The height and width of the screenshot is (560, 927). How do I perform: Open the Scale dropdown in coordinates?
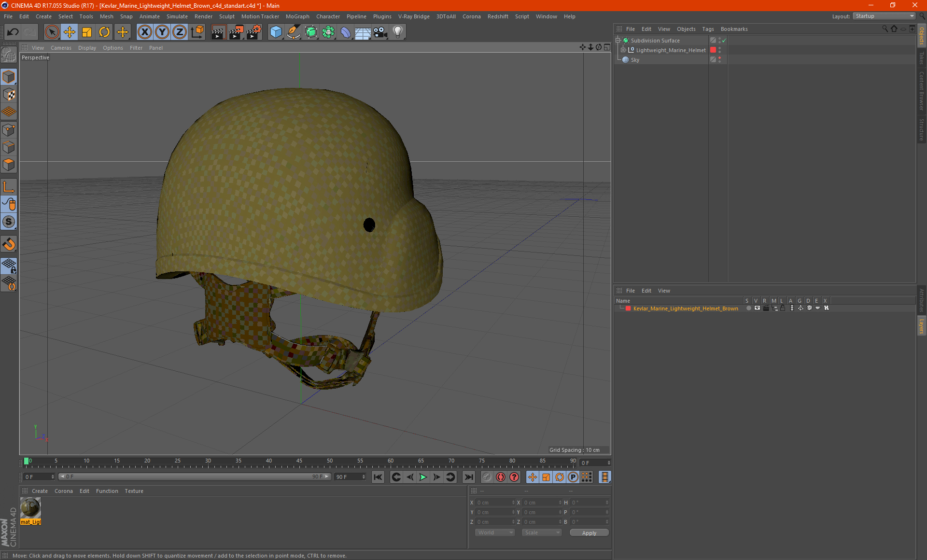[x=542, y=532]
